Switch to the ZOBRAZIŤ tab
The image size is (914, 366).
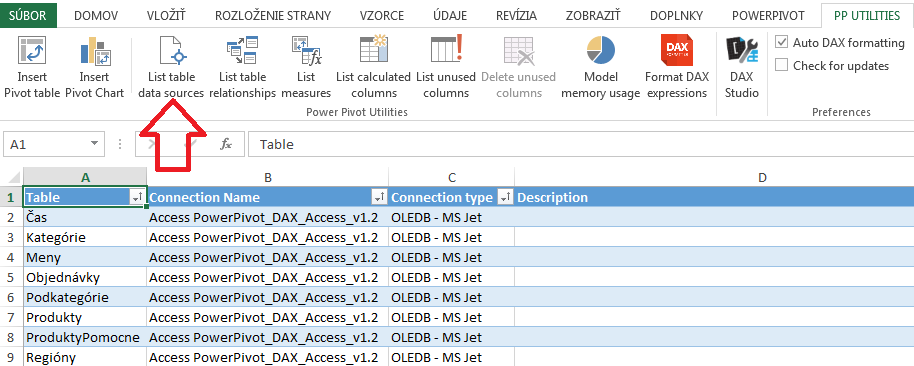coord(593,16)
